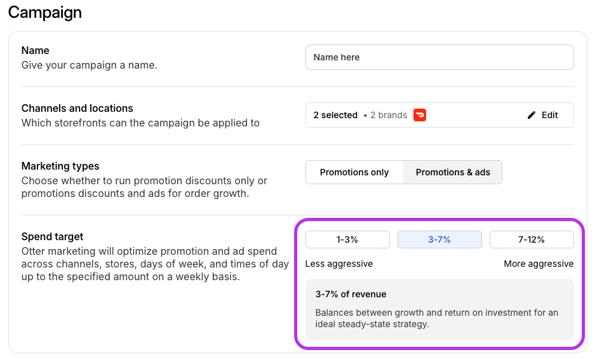Click the Channels and locations title
The height and width of the screenshot is (364, 597).
click(x=77, y=108)
